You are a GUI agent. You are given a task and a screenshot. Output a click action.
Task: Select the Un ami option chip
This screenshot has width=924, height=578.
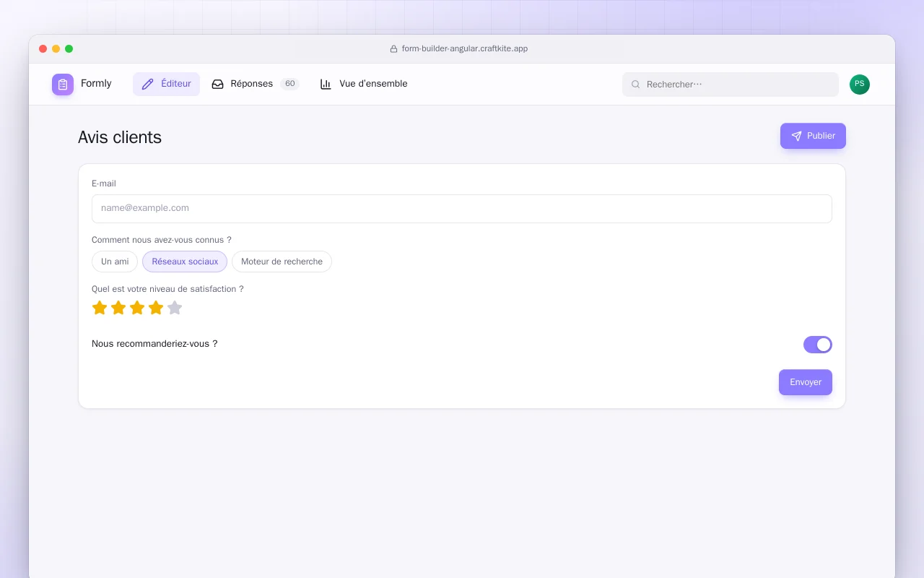(x=115, y=262)
